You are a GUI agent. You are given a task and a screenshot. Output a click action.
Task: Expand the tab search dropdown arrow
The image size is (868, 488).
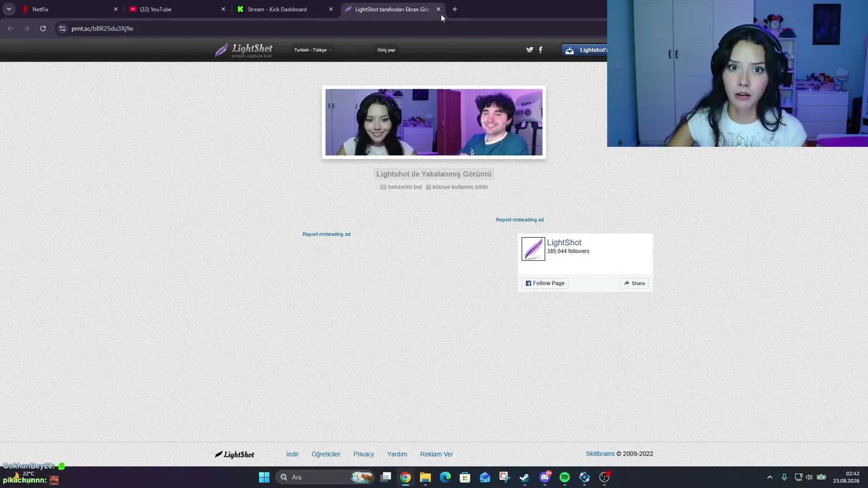(x=9, y=9)
